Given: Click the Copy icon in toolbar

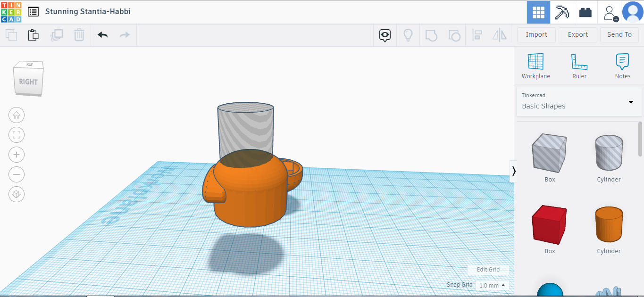Looking at the screenshot, I should 11,35.
